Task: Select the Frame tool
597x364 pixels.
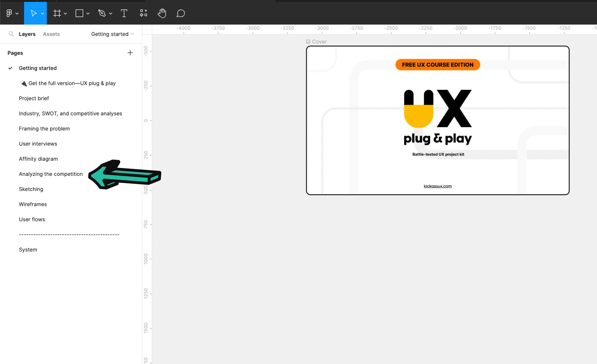Action: click(57, 13)
